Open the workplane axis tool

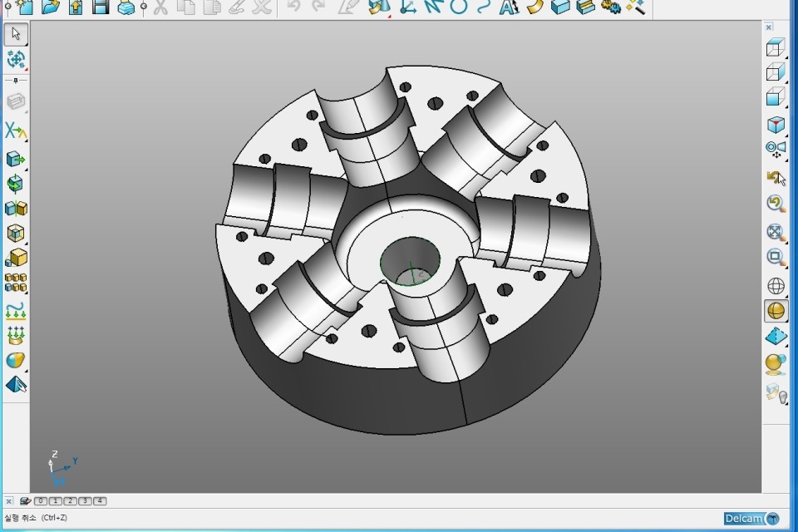click(407, 7)
